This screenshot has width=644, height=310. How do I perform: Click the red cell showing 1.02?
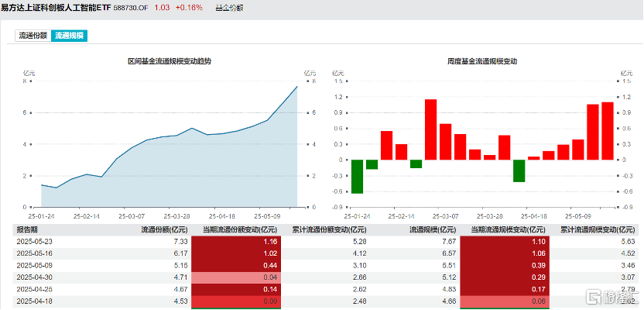coord(237,253)
